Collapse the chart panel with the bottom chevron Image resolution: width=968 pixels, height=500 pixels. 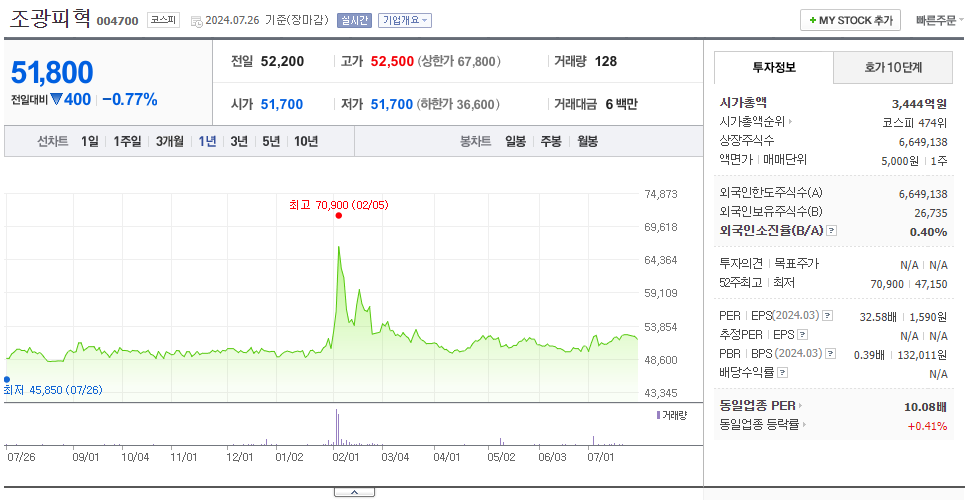(354, 493)
